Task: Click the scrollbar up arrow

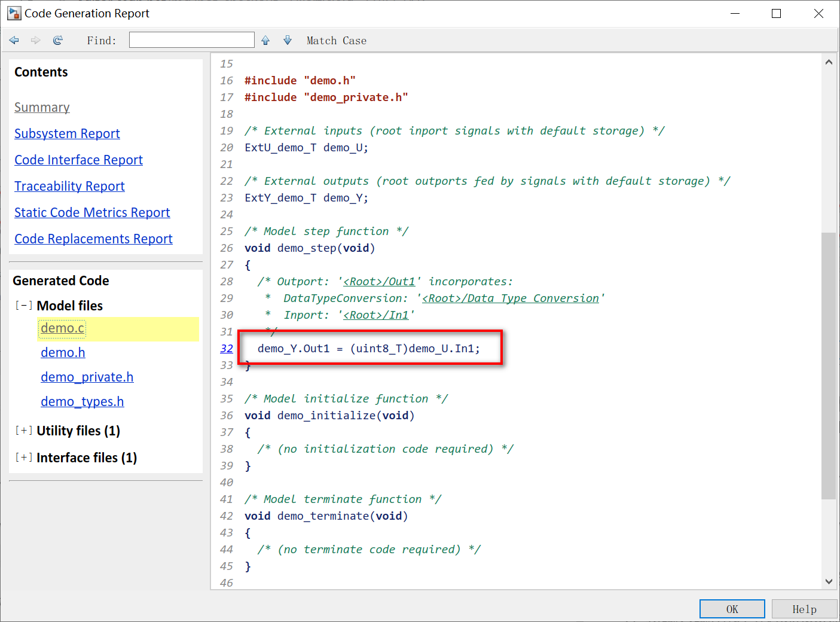Action: (829, 62)
